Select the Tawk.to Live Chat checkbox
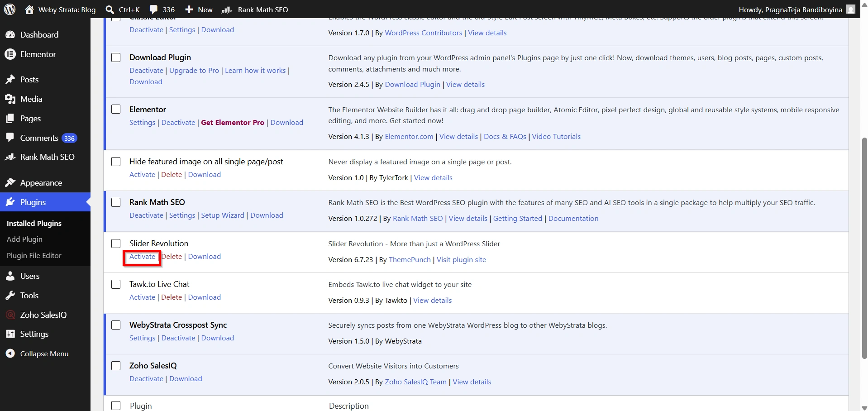This screenshot has width=868, height=411. click(x=116, y=284)
